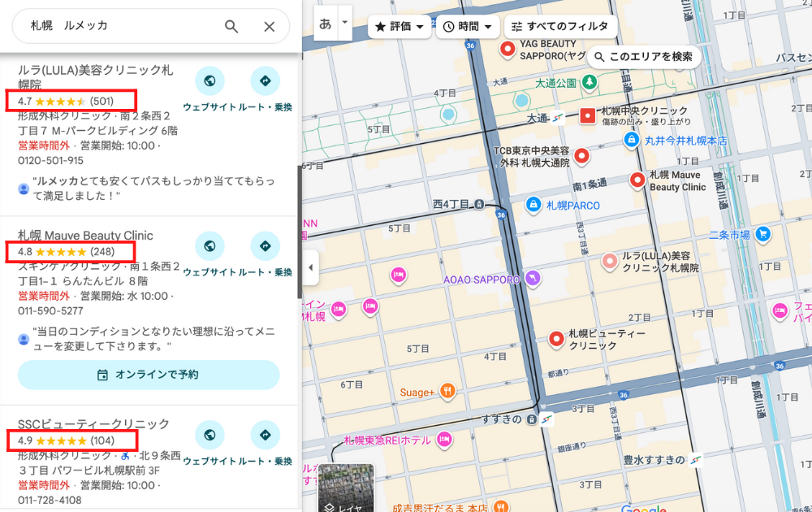The image size is (812, 512).
Task: Clear the search with the X icon
Action: tap(270, 27)
